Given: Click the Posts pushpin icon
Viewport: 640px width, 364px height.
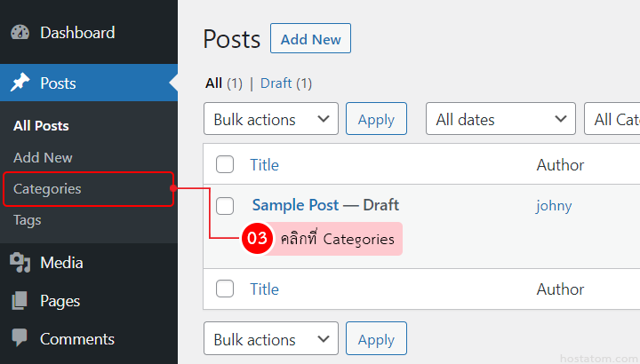Looking at the screenshot, I should (x=20, y=83).
